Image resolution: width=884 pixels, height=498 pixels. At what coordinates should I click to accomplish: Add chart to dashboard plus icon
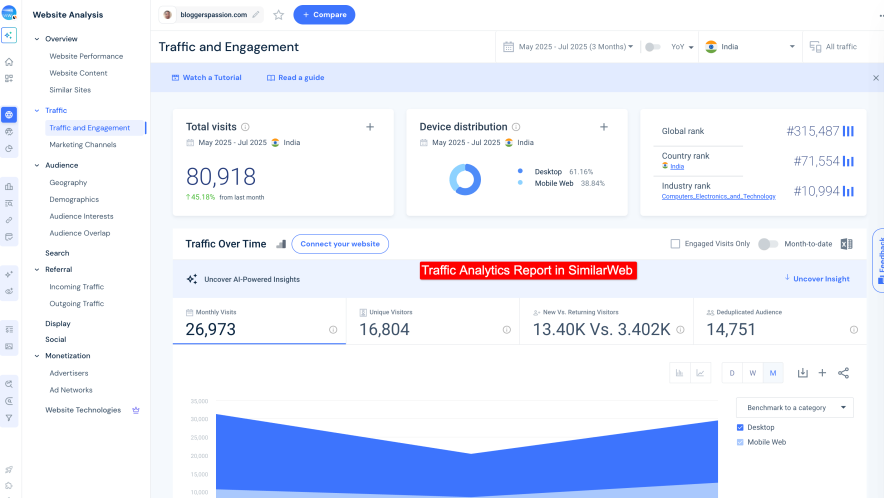pyautogui.click(x=823, y=373)
